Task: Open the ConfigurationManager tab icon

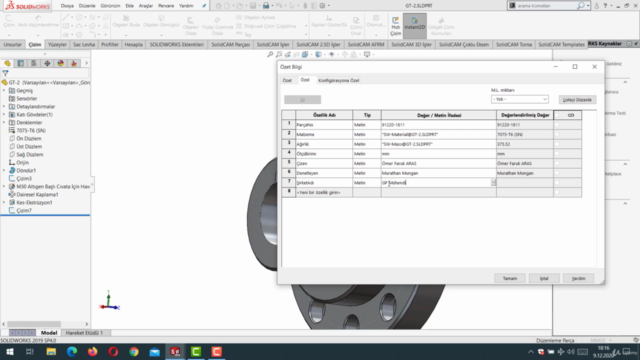Action: tap(34, 63)
